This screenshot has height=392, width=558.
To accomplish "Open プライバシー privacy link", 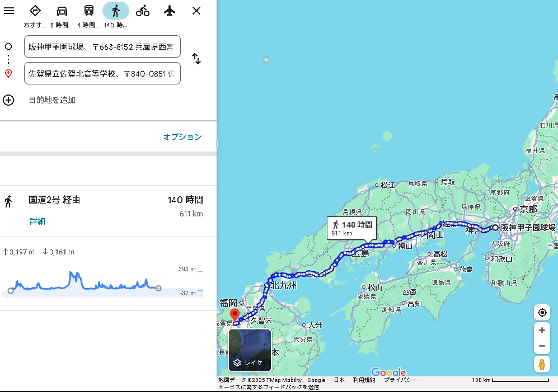I will pyautogui.click(x=400, y=380).
